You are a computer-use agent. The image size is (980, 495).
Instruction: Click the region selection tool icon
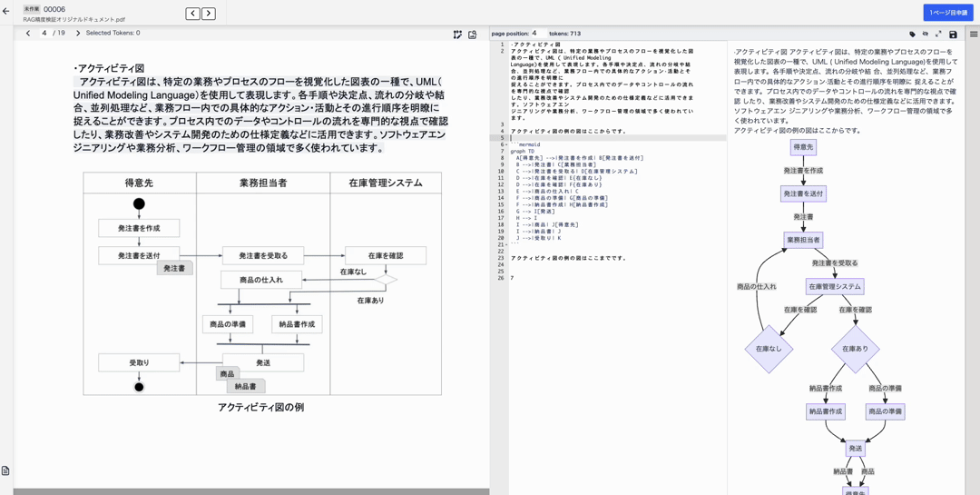457,35
